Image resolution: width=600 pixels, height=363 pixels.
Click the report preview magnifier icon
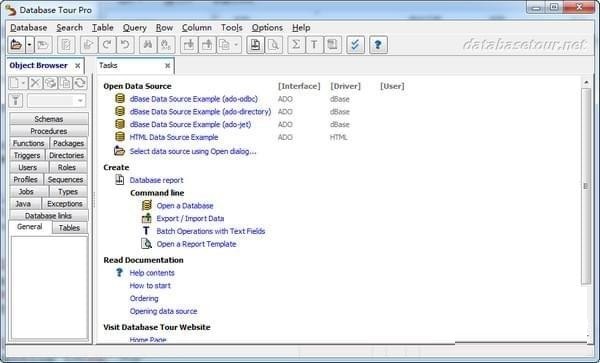pyautogui.click(x=274, y=45)
